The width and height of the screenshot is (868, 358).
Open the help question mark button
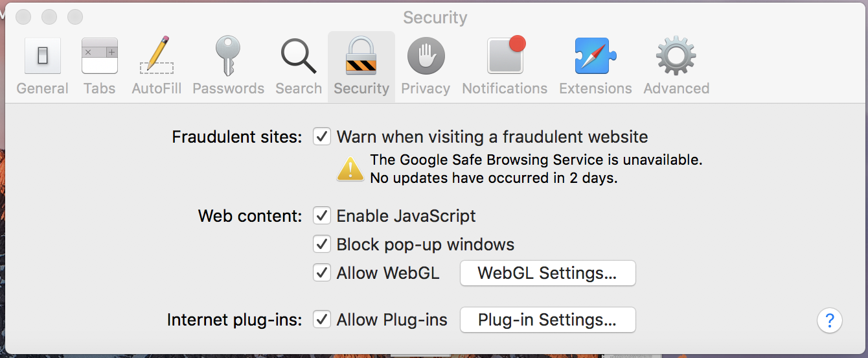pyautogui.click(x=830, y=320)
